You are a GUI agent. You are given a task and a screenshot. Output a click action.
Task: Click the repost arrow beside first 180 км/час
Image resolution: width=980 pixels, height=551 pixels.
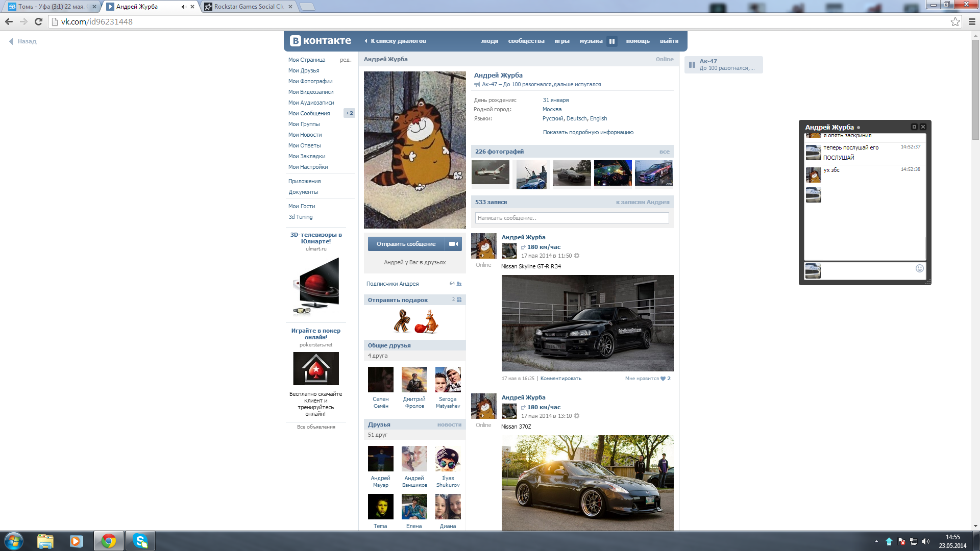click(523, 247)
